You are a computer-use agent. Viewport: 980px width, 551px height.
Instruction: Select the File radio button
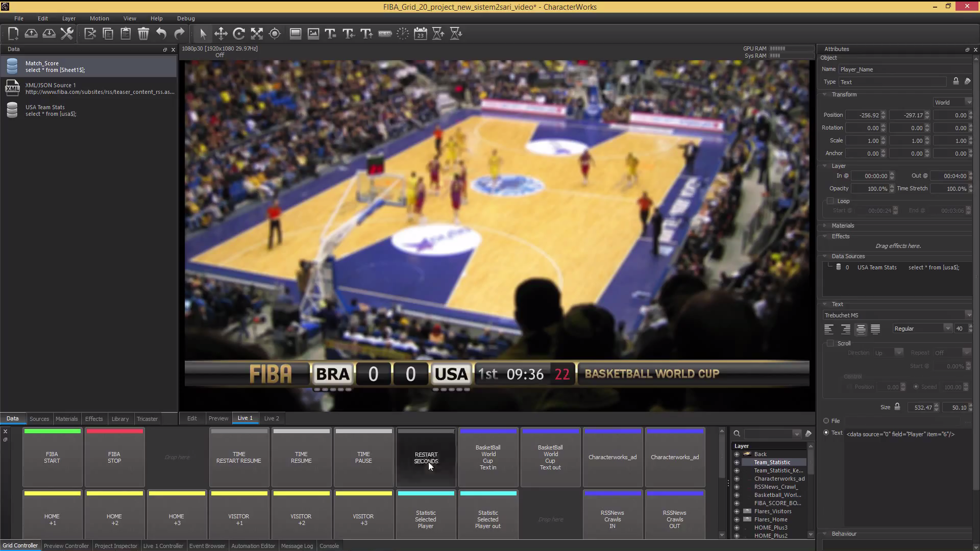[x=826, y=421]
